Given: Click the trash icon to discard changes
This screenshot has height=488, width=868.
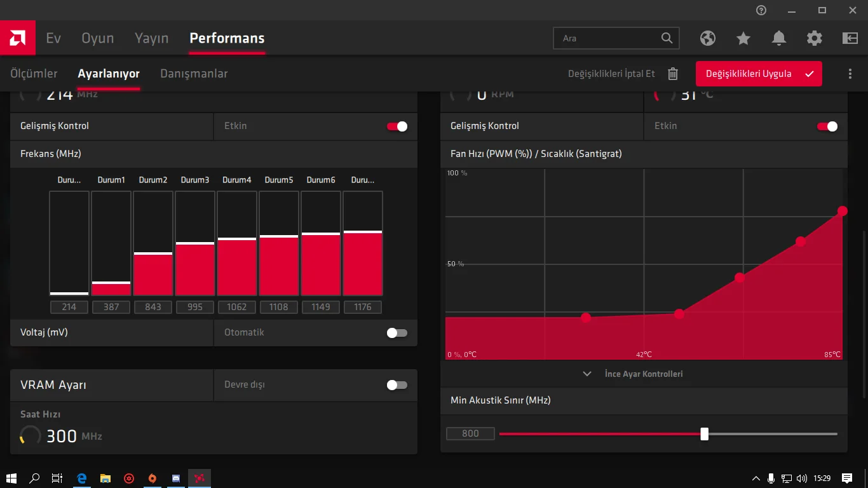Looking at the screenshot, I should tap(673, 74).
